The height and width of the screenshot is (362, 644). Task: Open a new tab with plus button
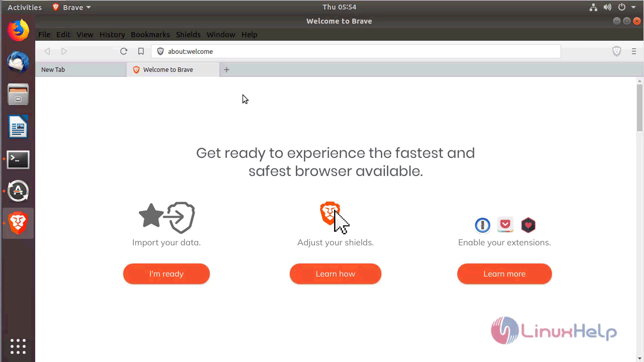(x=226, y=70)
